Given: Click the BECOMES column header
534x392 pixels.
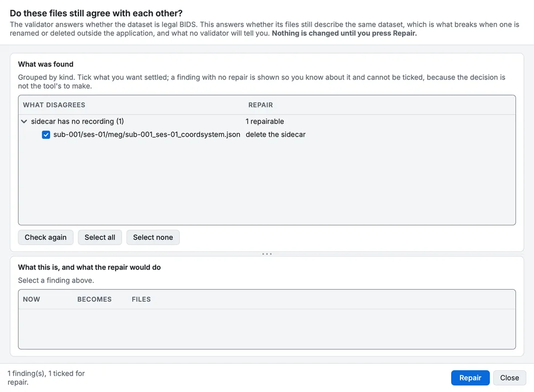Looking at the screenshot, I should click(x=94, y=299).
